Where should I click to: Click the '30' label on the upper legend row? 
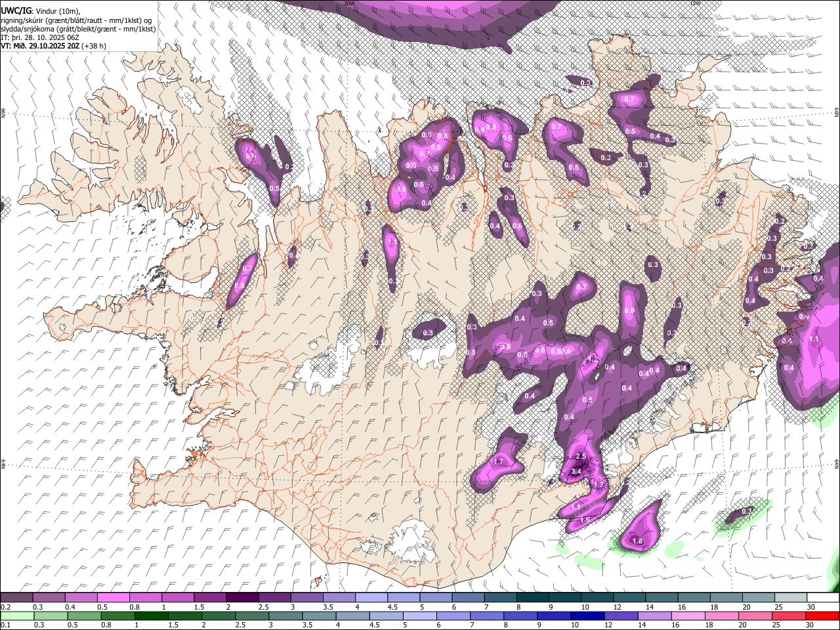tap(810, 607)
